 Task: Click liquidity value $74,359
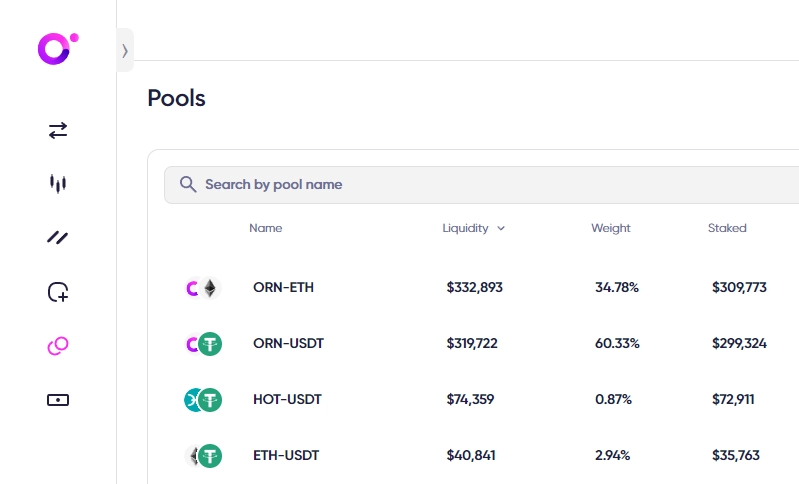(470, 399)
